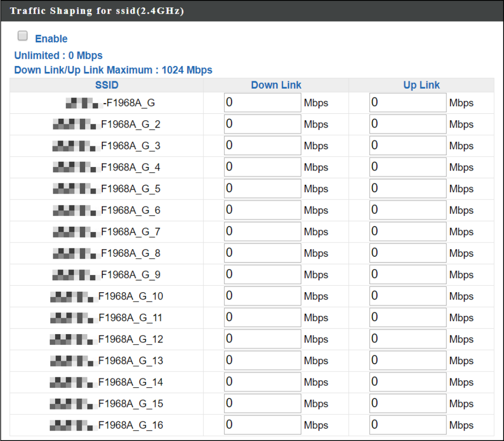Click the F1968A_G_13 Down Link field
The height and width of the screenshot is (441, 504).
point(262,361)
